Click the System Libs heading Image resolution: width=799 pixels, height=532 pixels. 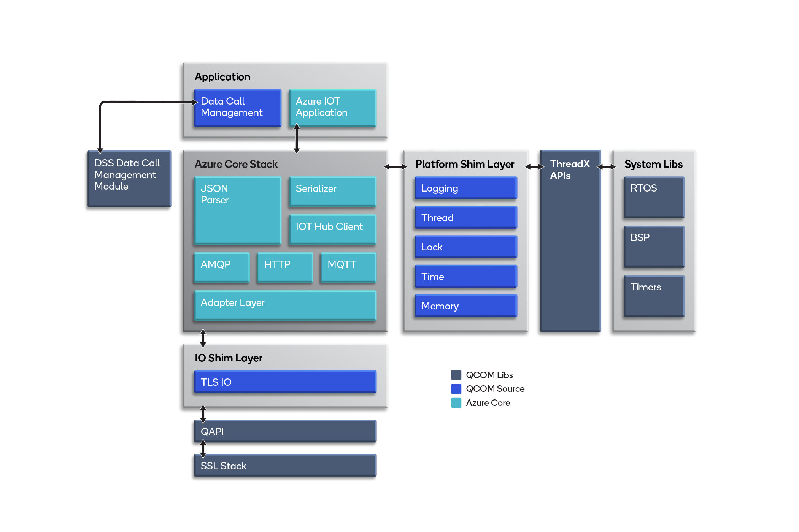(654, 164)
